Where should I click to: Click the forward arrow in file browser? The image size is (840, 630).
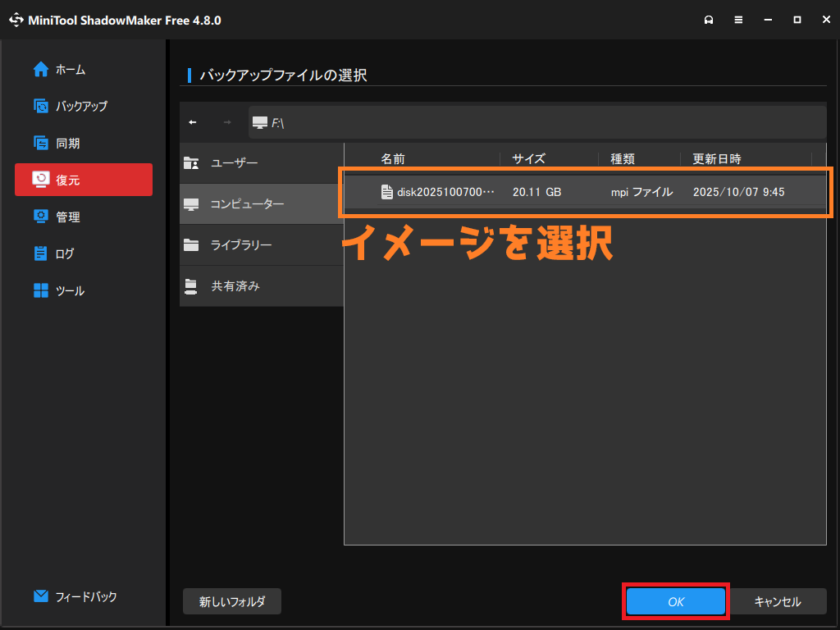tap(227, 122)
